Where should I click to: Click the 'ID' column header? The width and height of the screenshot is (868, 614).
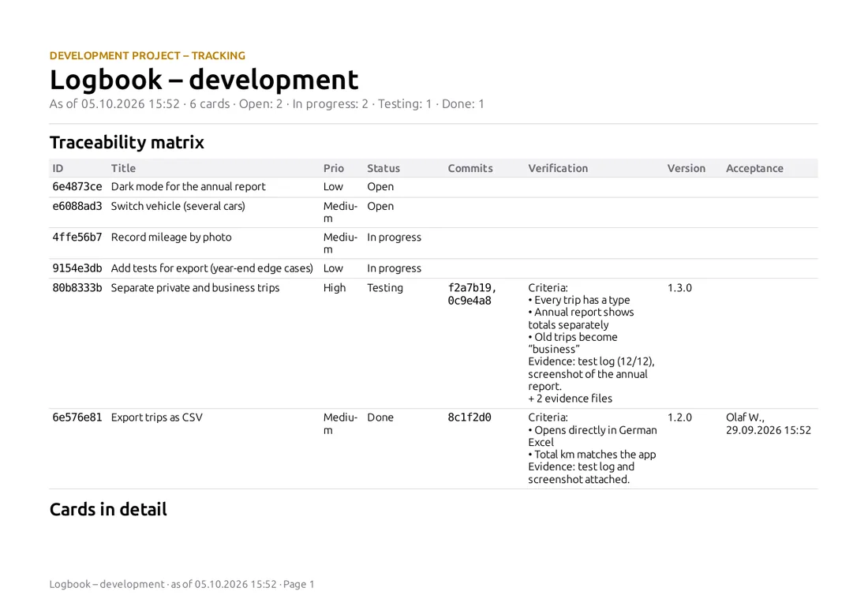pos(58,168)
